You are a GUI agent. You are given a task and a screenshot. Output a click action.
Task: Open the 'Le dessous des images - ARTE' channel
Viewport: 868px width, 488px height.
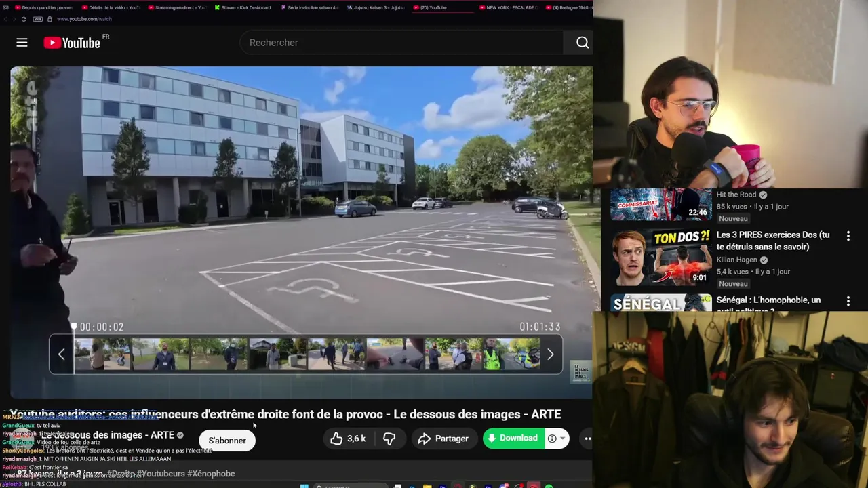pos(108,435)
